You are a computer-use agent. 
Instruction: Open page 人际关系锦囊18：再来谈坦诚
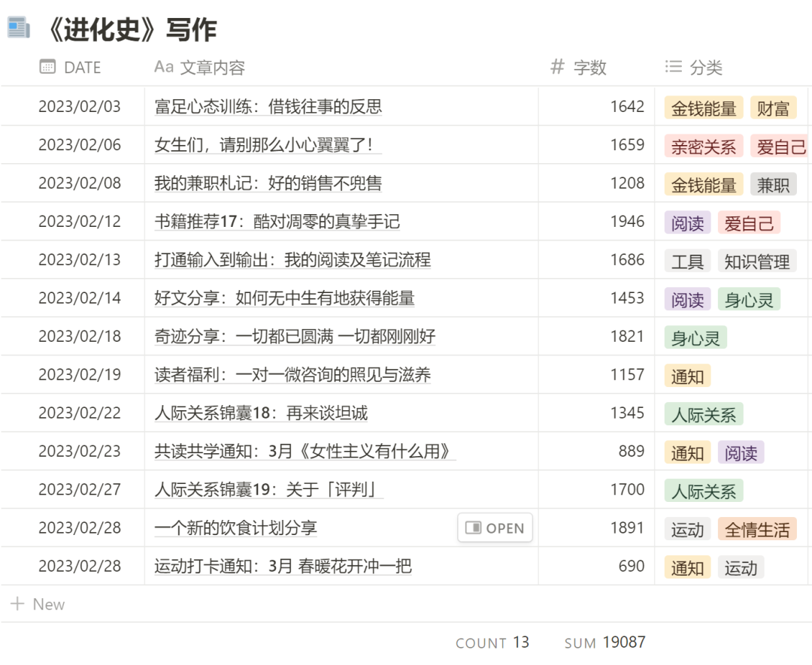pyautogui.click(x=261, y=413)
